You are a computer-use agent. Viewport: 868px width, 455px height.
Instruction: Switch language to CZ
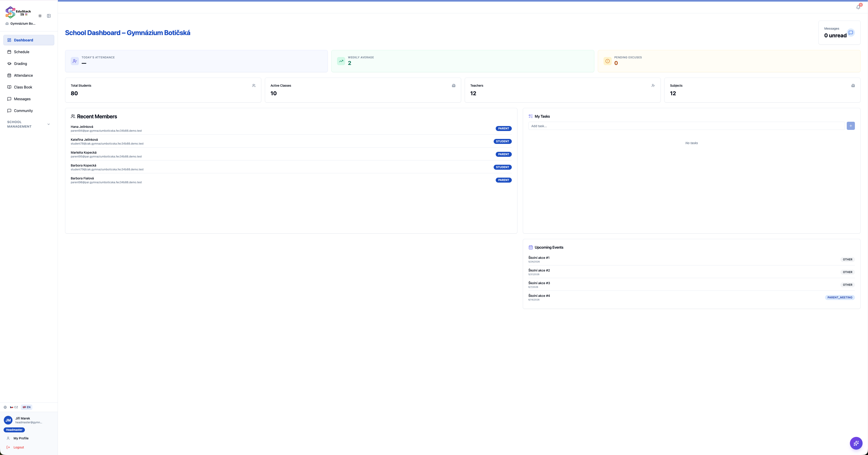coord(14,407)
